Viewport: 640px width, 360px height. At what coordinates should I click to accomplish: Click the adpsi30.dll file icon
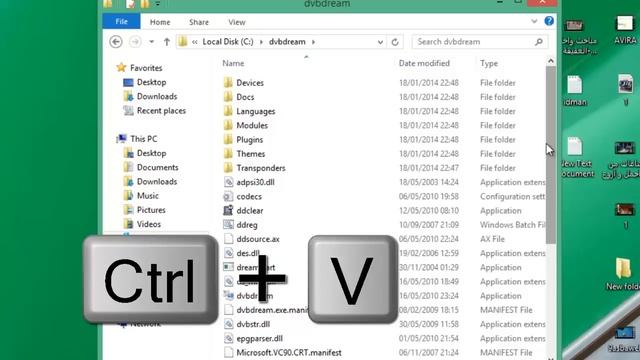(x=228, y=182)
